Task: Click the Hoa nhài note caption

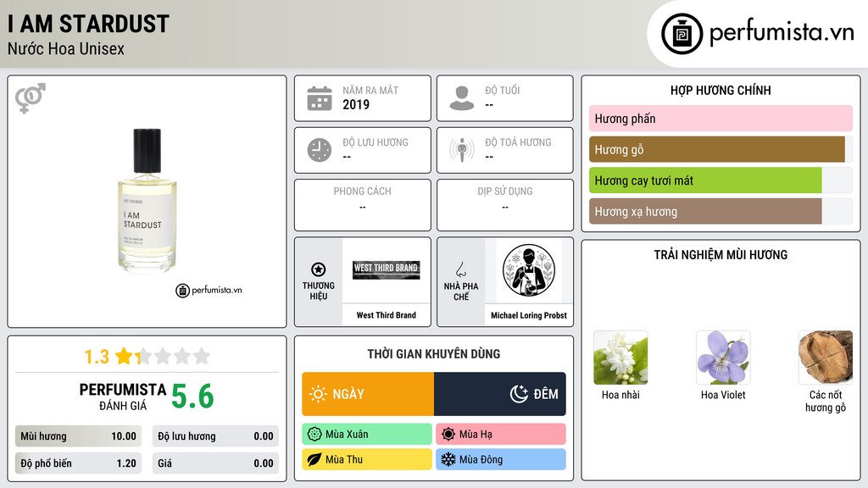Action: 620,395
